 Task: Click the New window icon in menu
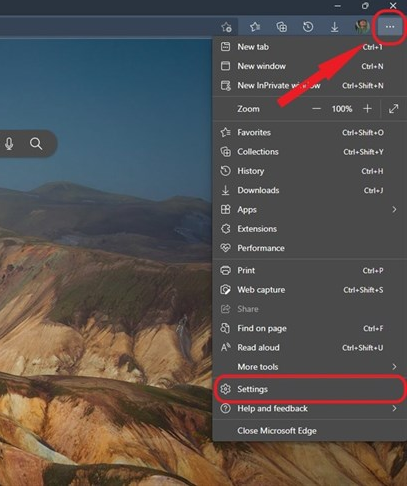(226, 66)
